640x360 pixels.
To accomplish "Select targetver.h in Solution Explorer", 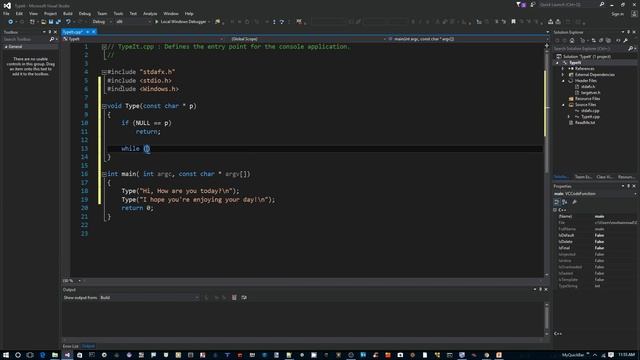I will point(590,93).
